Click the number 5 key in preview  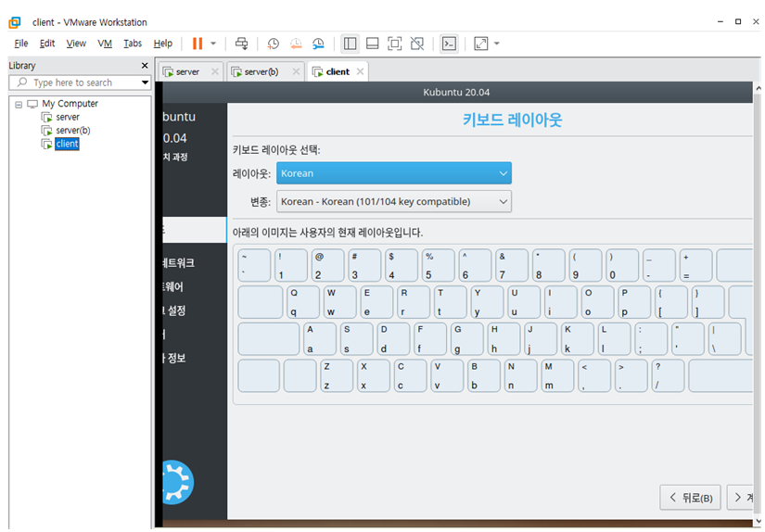[x=438, y=265]
